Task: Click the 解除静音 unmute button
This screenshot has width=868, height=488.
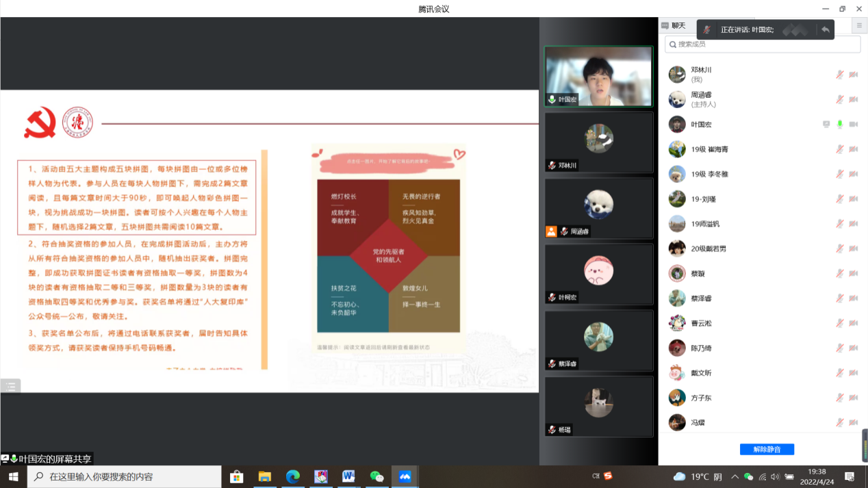Action: (x=767, y=449)
